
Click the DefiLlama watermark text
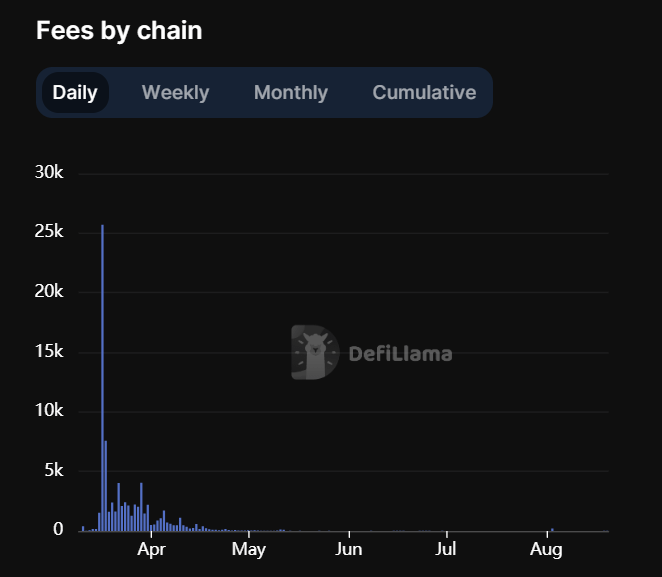click(x=400, y=353)
